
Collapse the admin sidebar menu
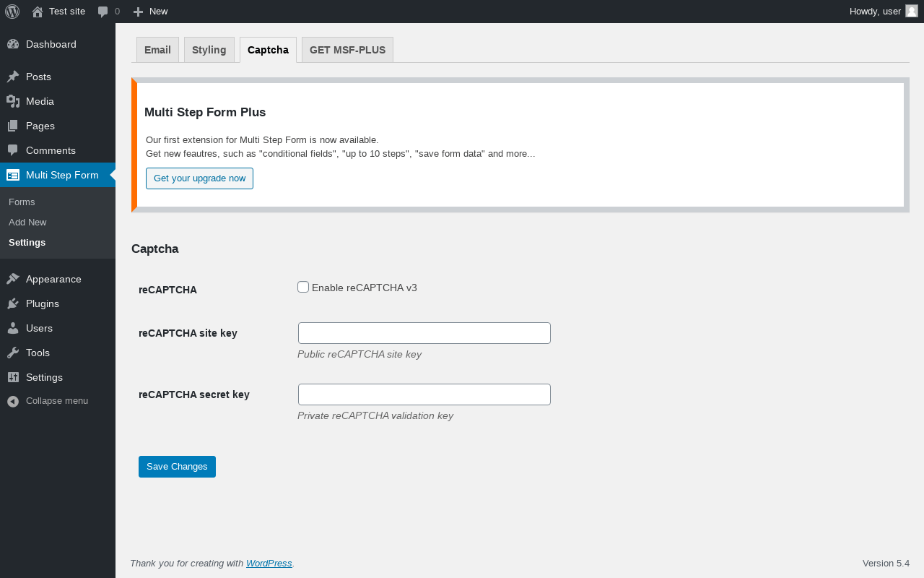click(x=48, y=401)
